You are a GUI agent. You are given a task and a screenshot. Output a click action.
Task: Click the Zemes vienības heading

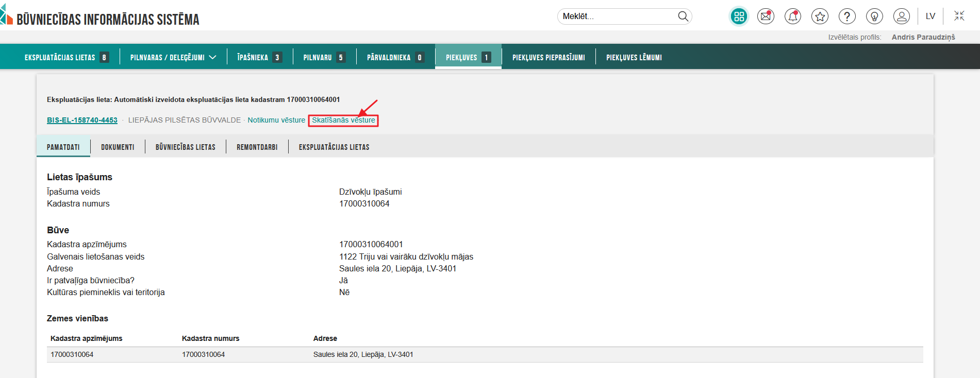coord(77,318)
